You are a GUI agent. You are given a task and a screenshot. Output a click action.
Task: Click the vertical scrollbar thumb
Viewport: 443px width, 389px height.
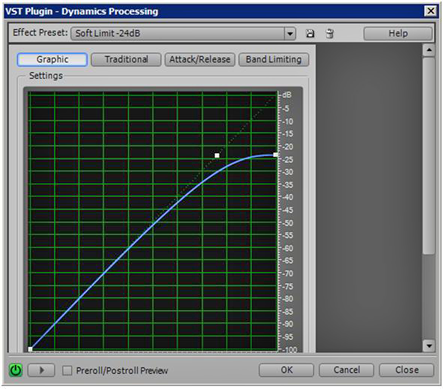[429, 156]
